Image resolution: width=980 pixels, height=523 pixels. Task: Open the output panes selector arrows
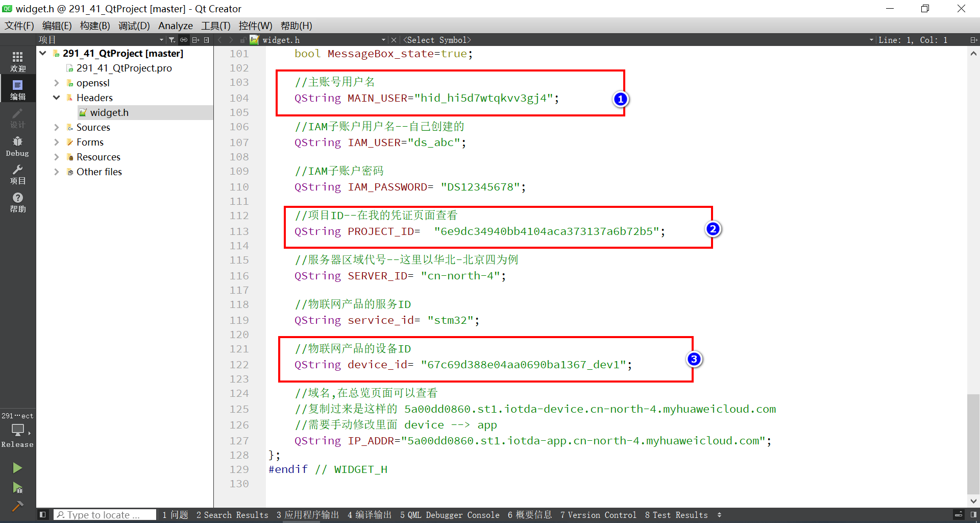pyautogui.click(x=719, y=515)
